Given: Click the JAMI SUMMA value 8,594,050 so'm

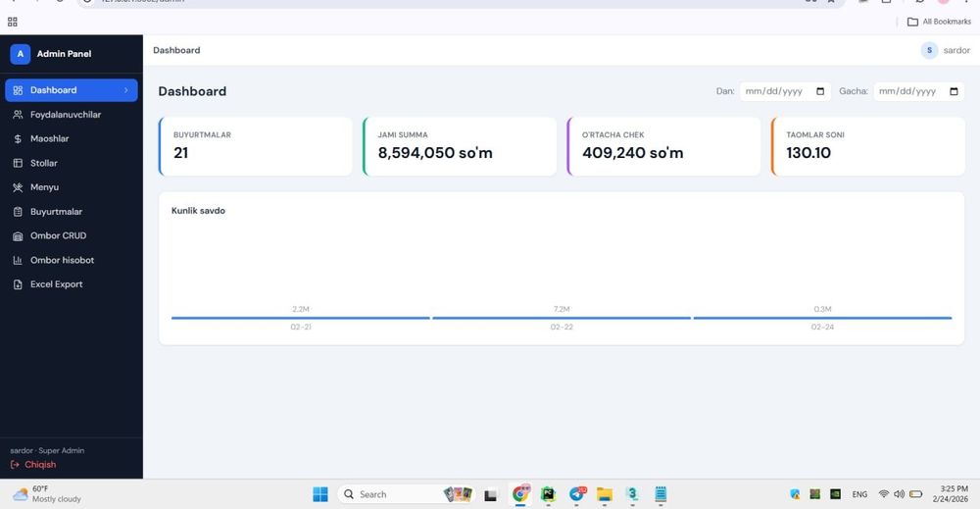Looking at the screenshot, I should click(x=435, y=153).
